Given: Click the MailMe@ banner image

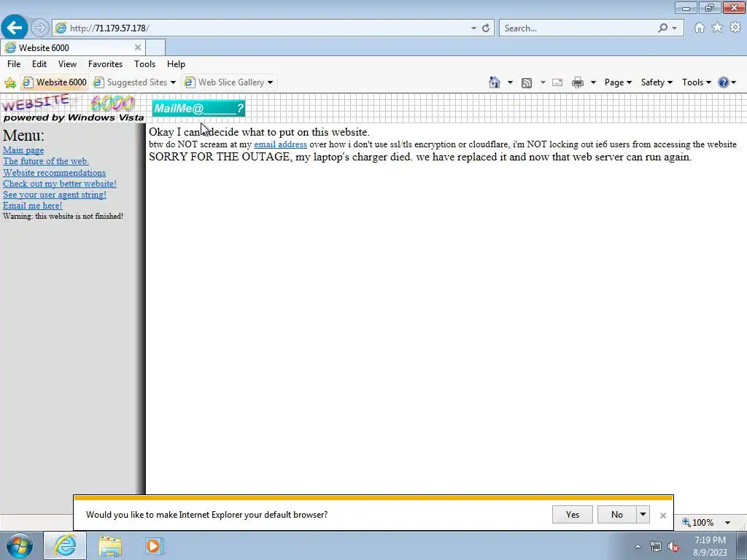Looking at the screenshot, I should click(x=198, y=108).
